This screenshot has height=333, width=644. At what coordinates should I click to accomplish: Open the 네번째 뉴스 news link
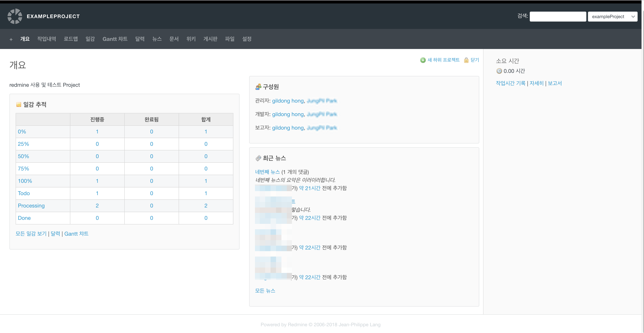coord(267,172)
